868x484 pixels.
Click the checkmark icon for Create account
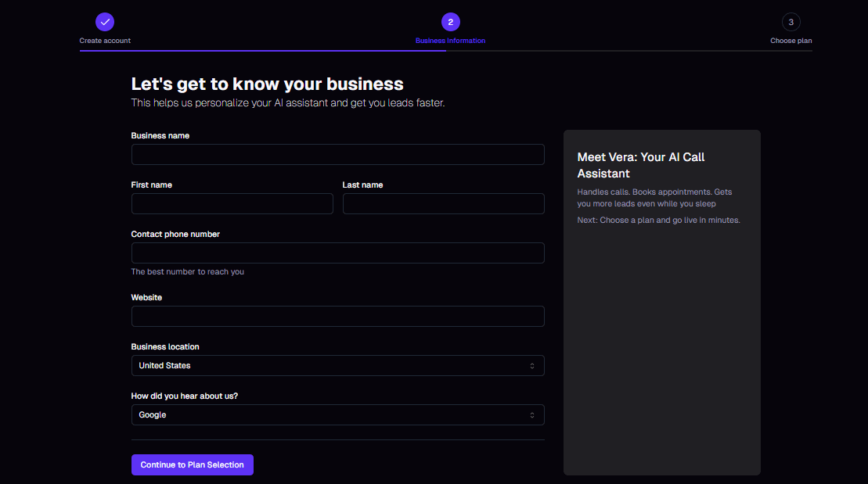coord(105,22)
